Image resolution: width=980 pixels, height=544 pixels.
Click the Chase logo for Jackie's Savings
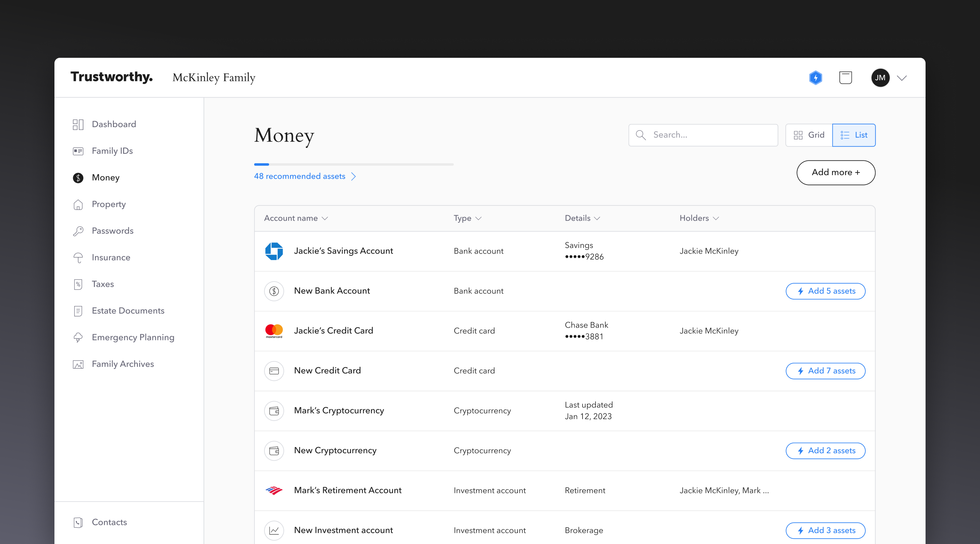tap(274, 251)
